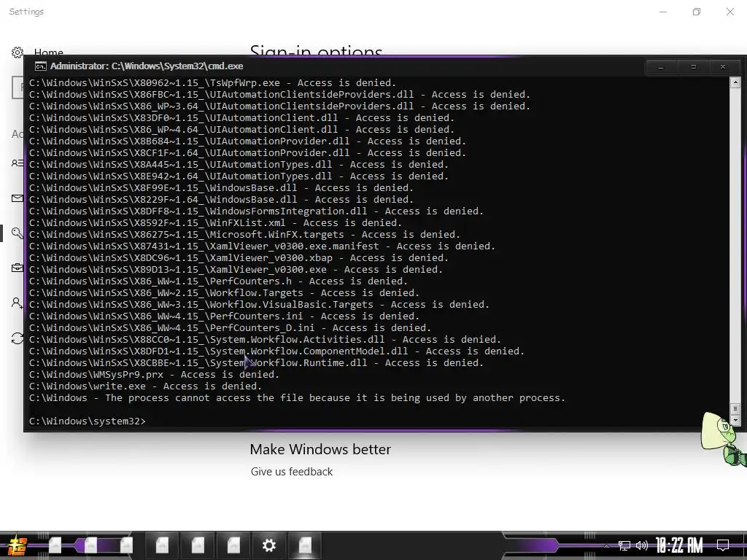Click Make Windows better heading
The width and height of the screenshot is (747, 560).
tap(320, 449)
